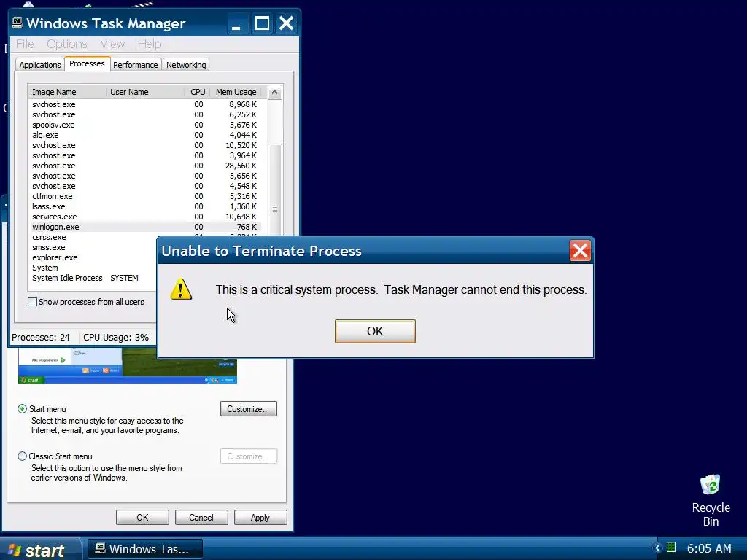Click OK in Unable to Terminate Process dialog
Image resolution: width=747 pixels, height=560 pixels.
click(375, 331)
